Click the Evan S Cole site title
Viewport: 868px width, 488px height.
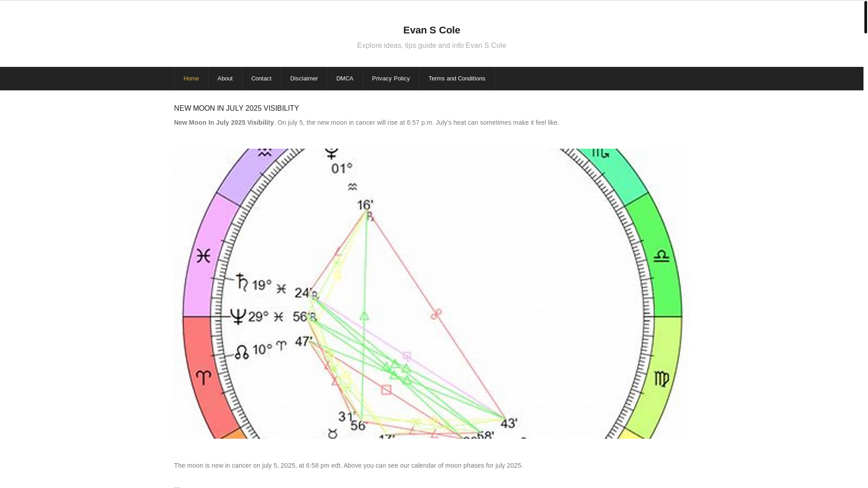(432, 30)
